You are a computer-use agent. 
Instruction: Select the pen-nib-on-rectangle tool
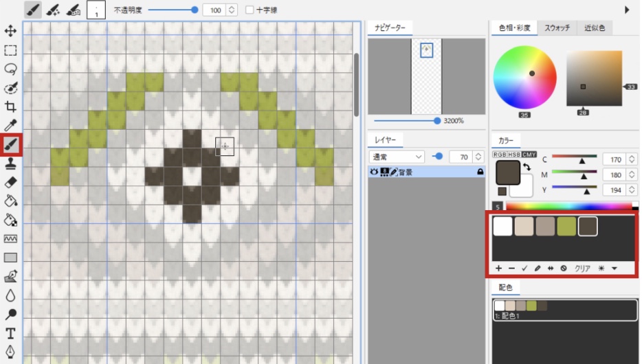pos(10,277)
